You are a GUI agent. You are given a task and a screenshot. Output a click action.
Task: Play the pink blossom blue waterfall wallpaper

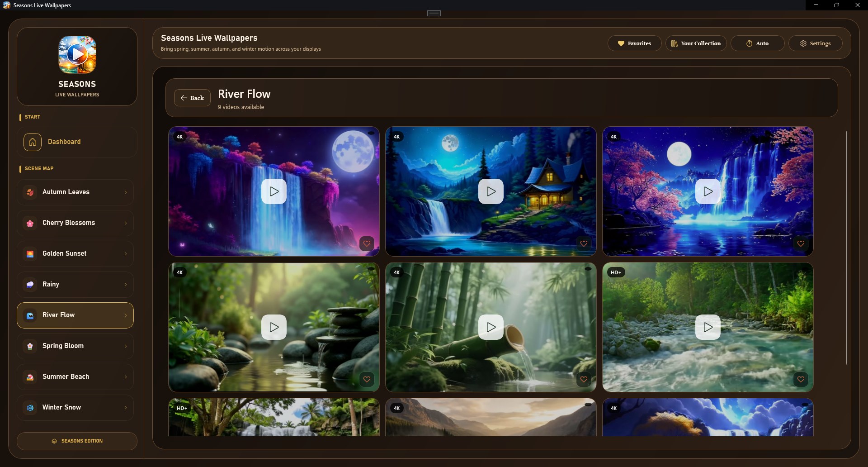click(x=708, y=191)
